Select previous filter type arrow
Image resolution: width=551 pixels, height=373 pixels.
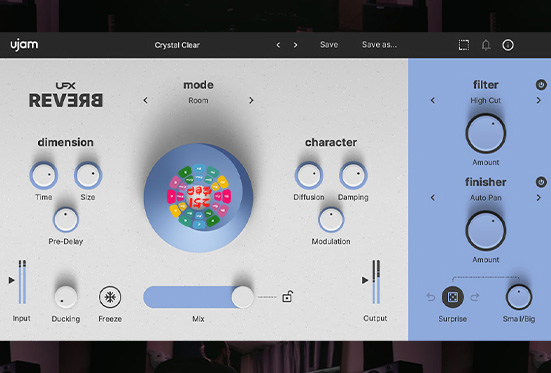[x=433, y=101]
